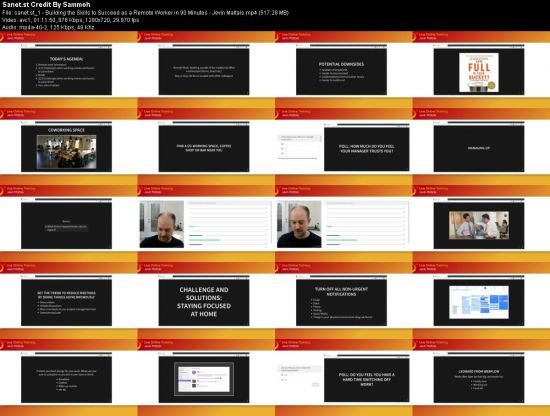Click the "Managing Up" slide thumbnail
This screenshot has width=550, height=416.
pos(479,148)
